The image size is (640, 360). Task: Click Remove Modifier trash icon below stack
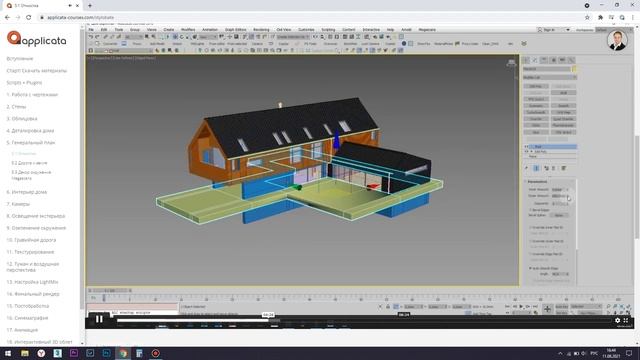tap(553, 168)
